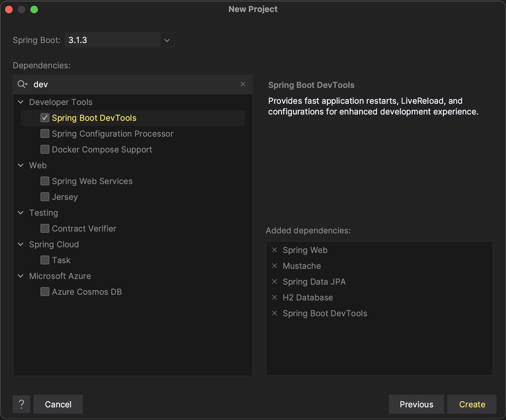Click the search magnifier icon

tap(22, 84)
